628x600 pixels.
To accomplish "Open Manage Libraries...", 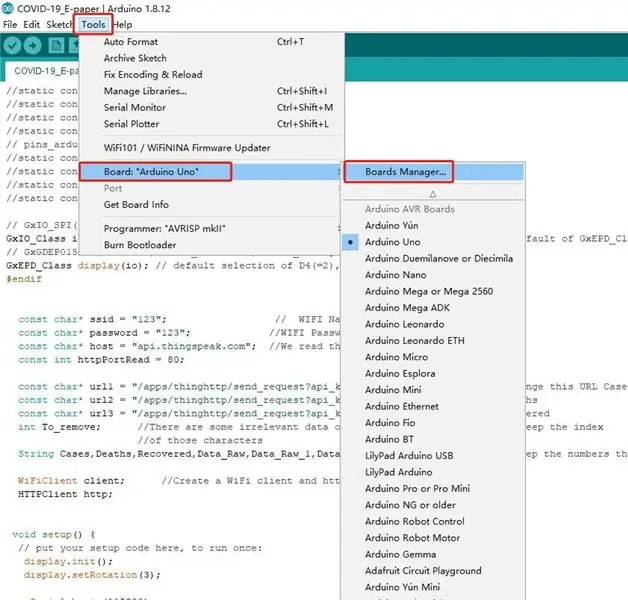I will pyautogui.click(x=211, y=91).
